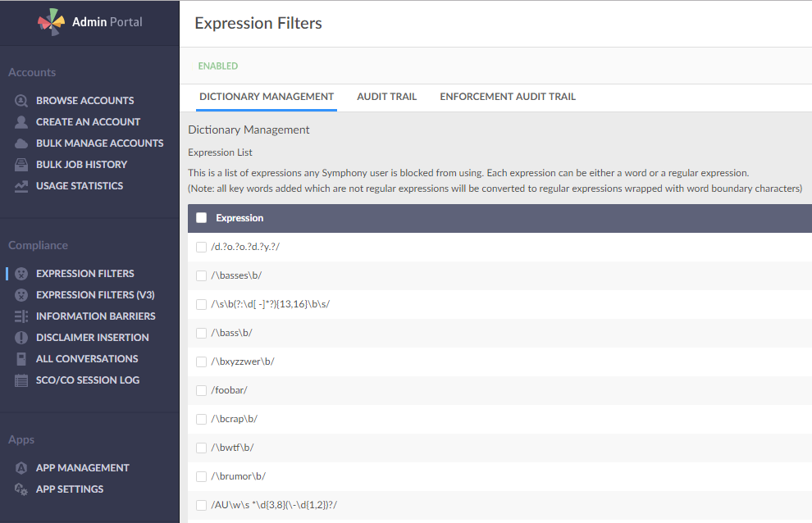The height and width of the screenshot is (523, 812).
Task: Click the Disclaimer Insertion exclamation icon
Action: 21,338
